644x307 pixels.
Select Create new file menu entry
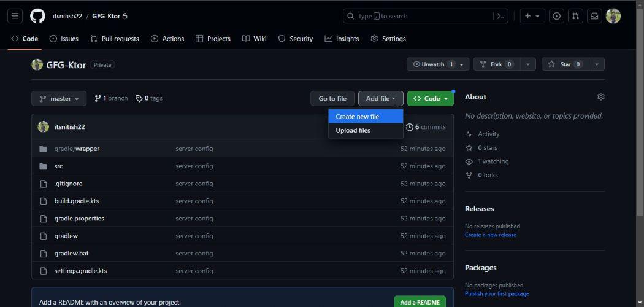click(366, 117)
